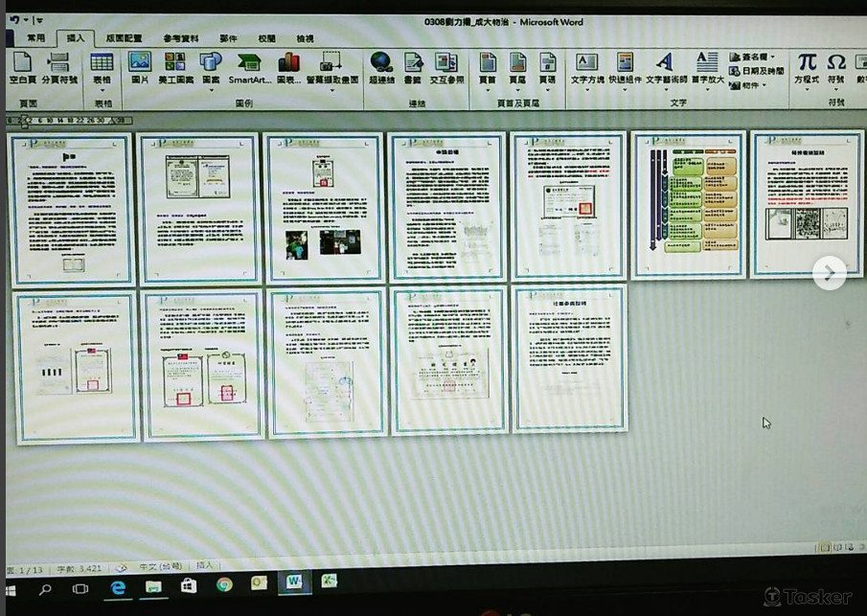The width and height of the screenshot is (867, 616).
Task: Open Microsoft Edge from the taskbar
Action: [118, 587]
